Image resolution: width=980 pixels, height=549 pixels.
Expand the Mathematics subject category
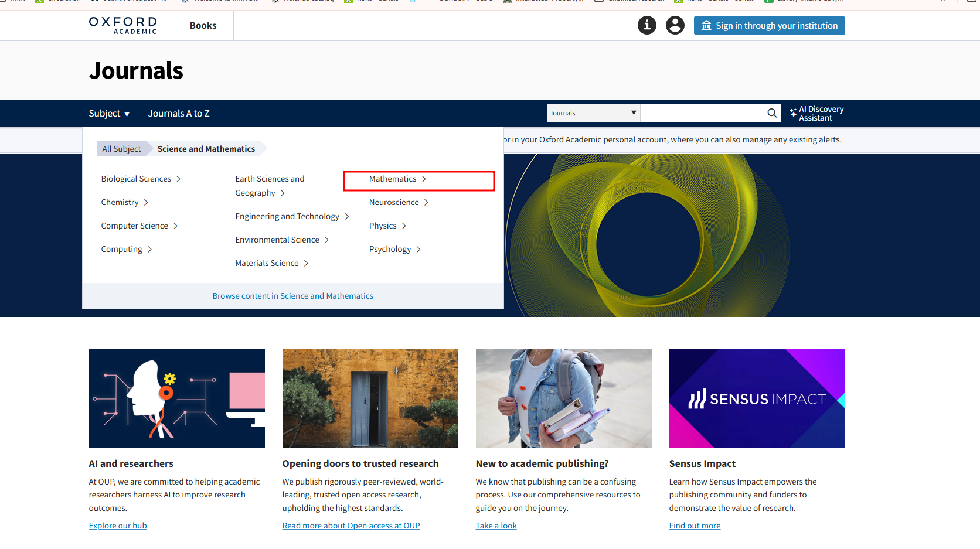click(x=397, y=179)
